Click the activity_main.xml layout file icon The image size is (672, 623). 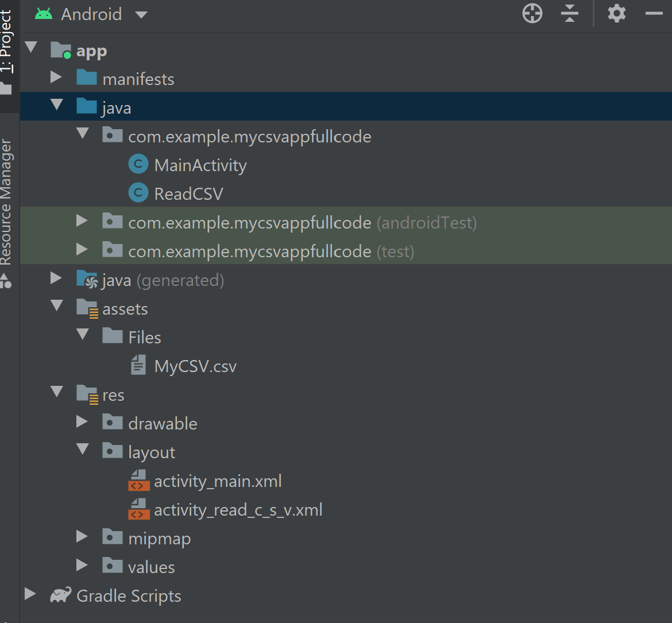(137, 481)
